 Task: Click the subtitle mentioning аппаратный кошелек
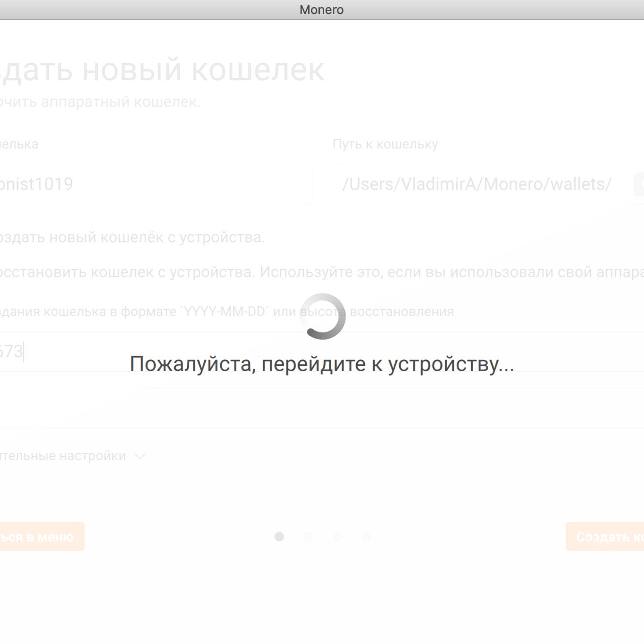(100, 102)
